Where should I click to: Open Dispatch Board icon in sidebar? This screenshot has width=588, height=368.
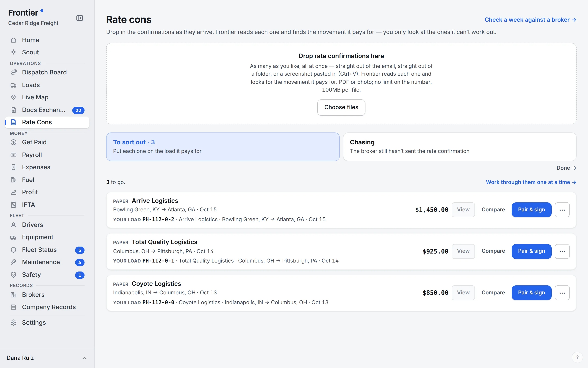[x=14, y=72]
